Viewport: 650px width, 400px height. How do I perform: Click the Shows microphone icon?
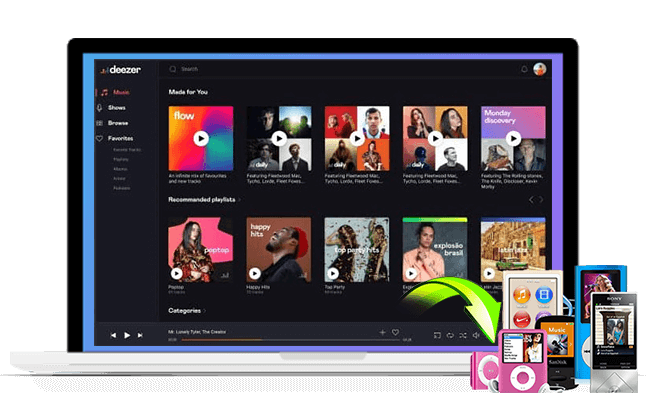coord(99,107)
